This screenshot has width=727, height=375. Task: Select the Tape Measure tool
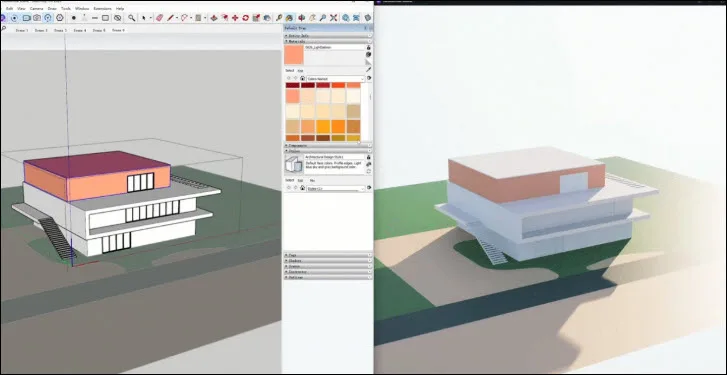(279, 18)
